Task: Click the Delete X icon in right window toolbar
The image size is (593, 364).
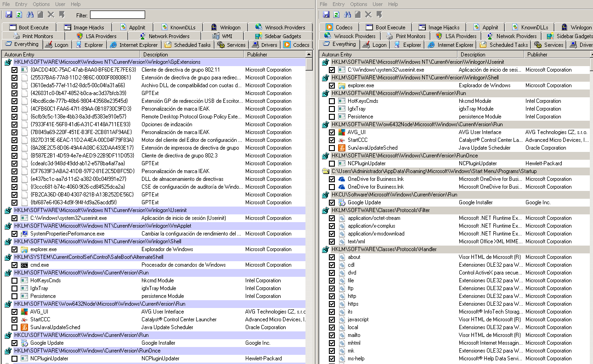Action: [368, 15]
